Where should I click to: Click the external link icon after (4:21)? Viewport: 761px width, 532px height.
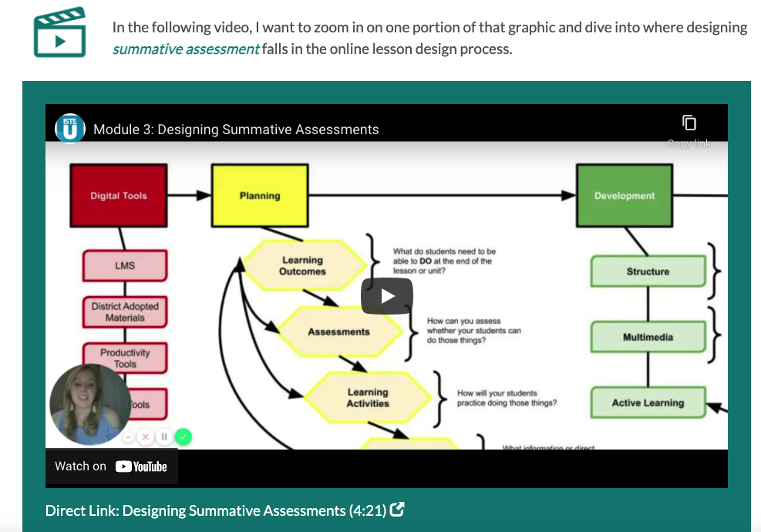[x=397, y=510]
